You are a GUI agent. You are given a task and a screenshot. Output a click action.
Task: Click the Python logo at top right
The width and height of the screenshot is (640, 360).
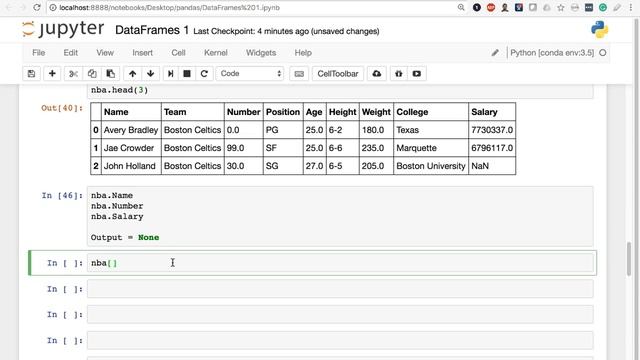[600, 30]
